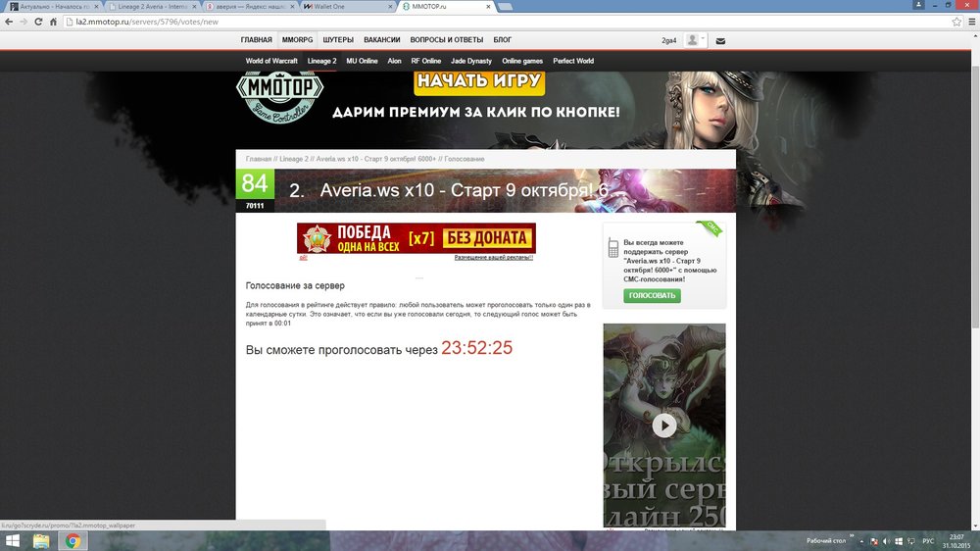This screenshot has height=551, width=980.
Task: Click the Lineage 2 breadcrumb link
Action: pos(294,159)
